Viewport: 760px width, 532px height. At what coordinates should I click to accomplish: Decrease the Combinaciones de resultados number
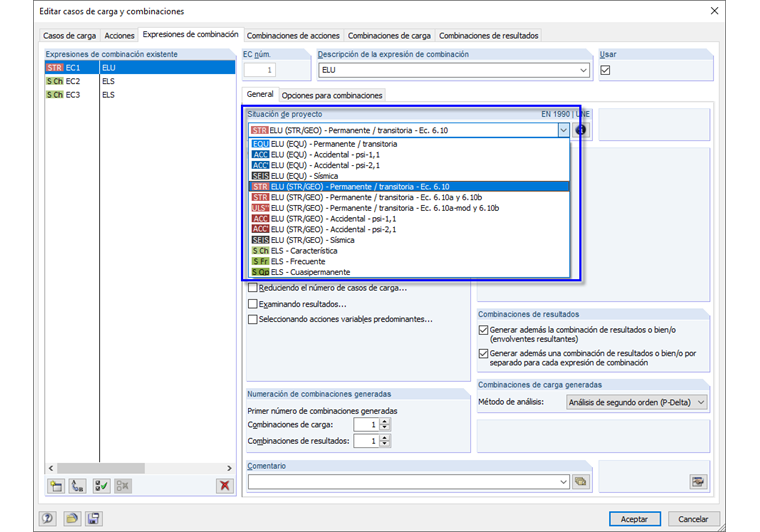385,444
